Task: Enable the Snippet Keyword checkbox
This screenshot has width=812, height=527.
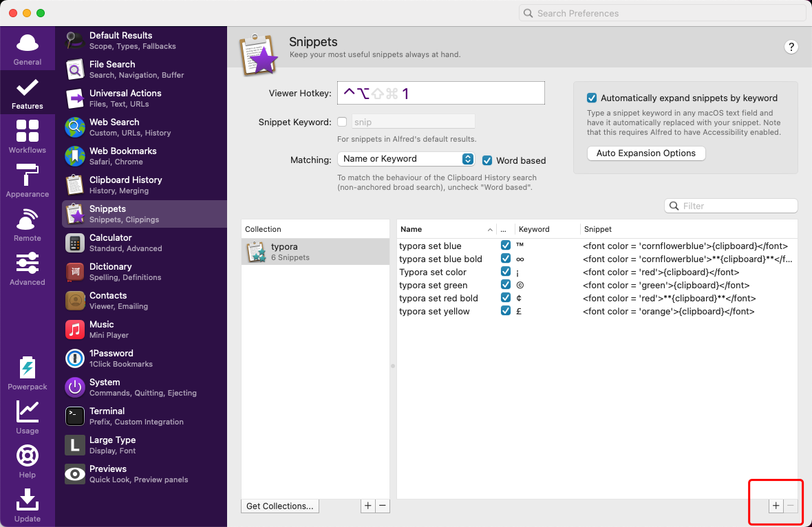Action: point(342,122)
